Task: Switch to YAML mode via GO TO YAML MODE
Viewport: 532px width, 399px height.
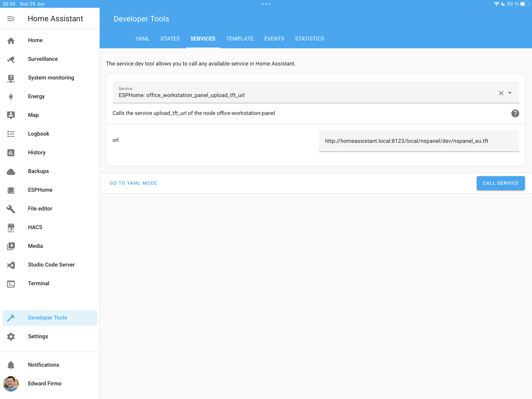Action: tap(133, 183)
